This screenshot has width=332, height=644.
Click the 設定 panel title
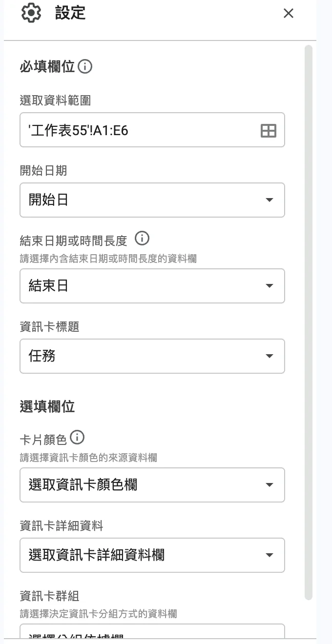(70, 13)
